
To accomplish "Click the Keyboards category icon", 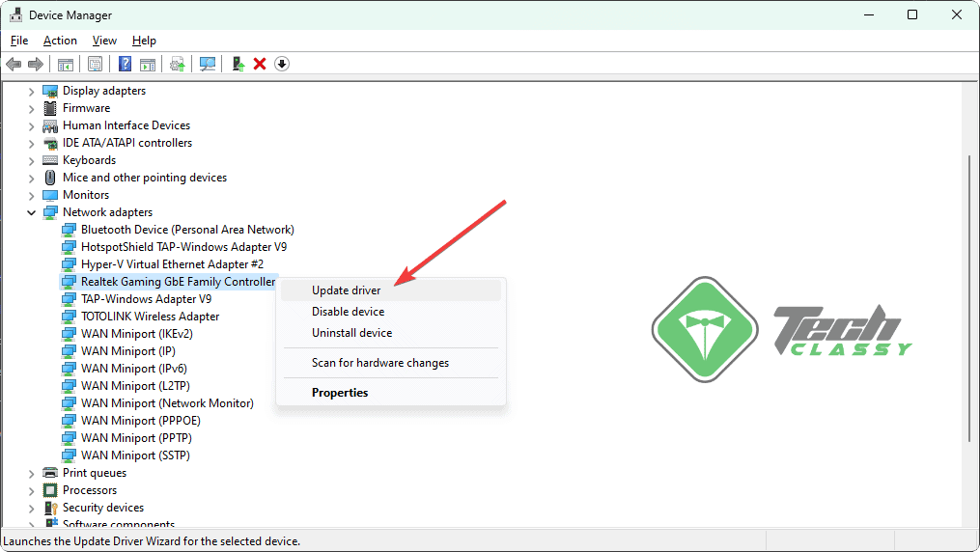I will click(50, 160).
